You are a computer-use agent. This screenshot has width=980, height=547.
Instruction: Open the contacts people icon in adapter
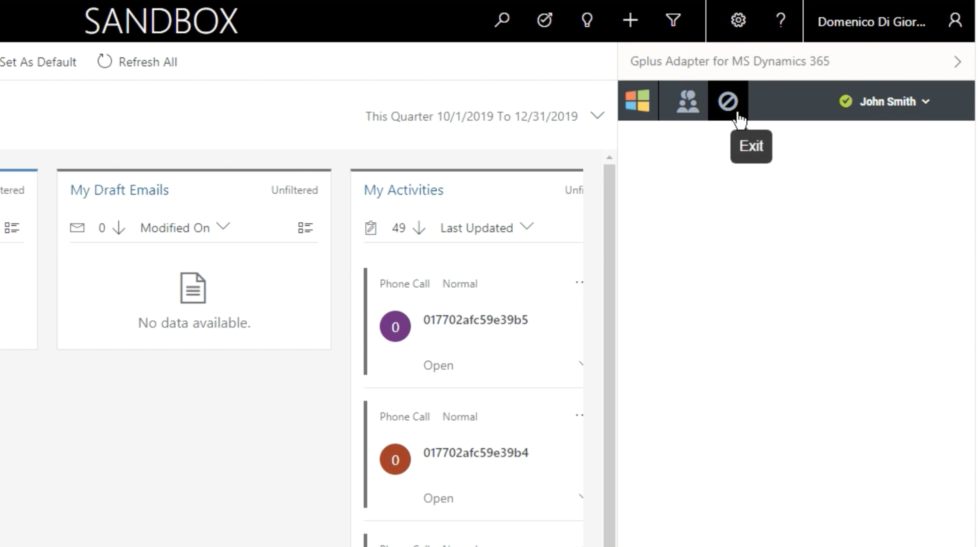click(x=687, y=101)
